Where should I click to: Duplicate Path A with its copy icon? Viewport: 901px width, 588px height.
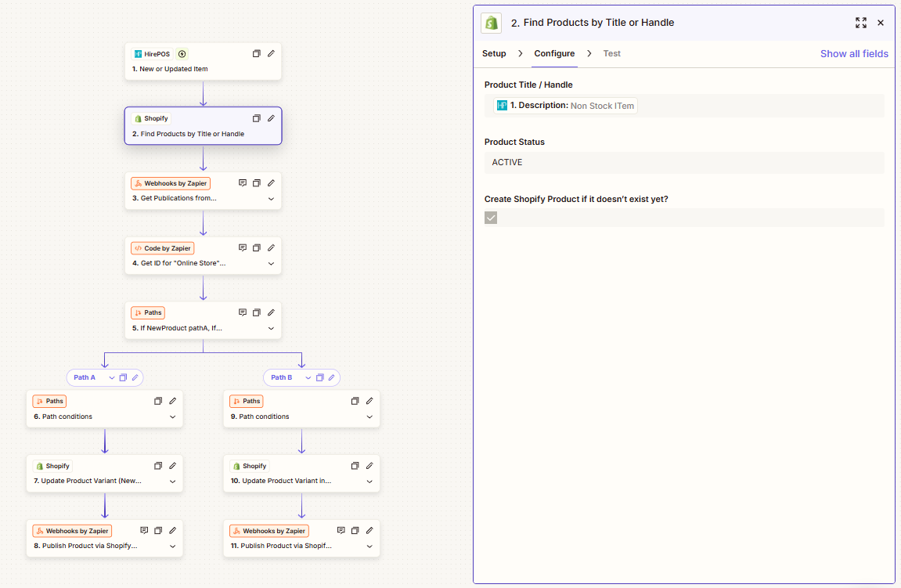click(123, 377)
